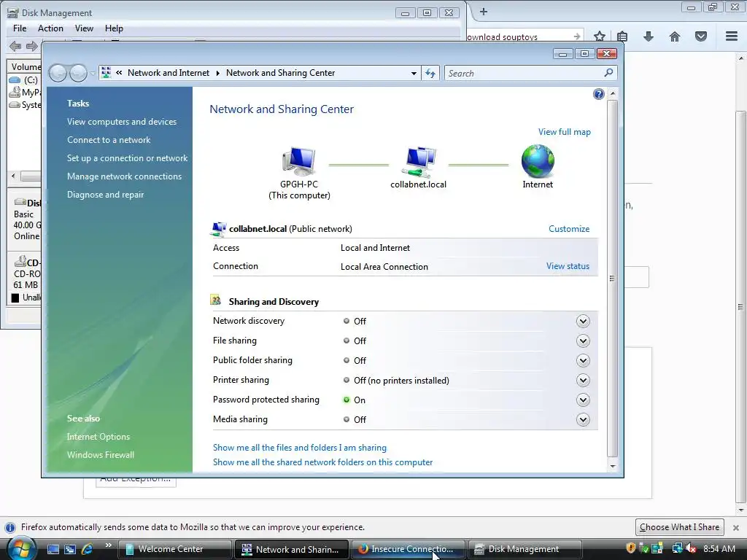The width and height of the screenshot is (747, 560).
Task: Expand Printer sharing settings
Action: [583, 380]
